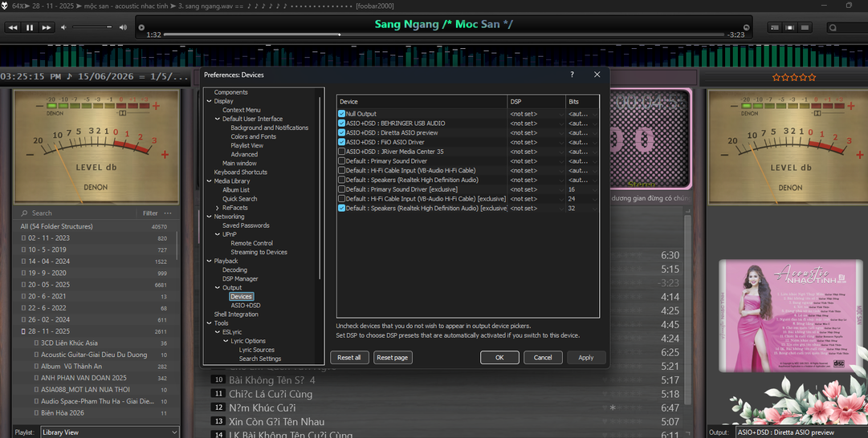
Task: Click the Reset page button
Action: (393, 357)
